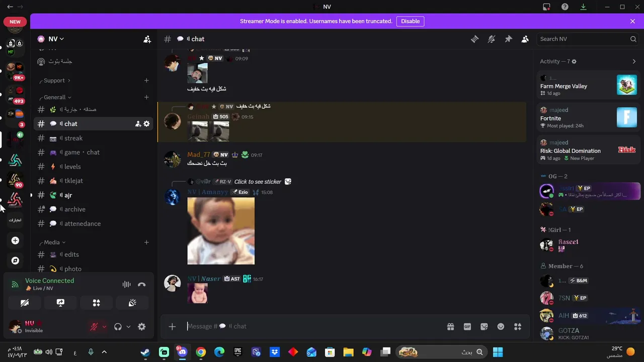The image size is (644, 362).
Task: Invite people icon beside NV server name
Action: pos(147,39)
